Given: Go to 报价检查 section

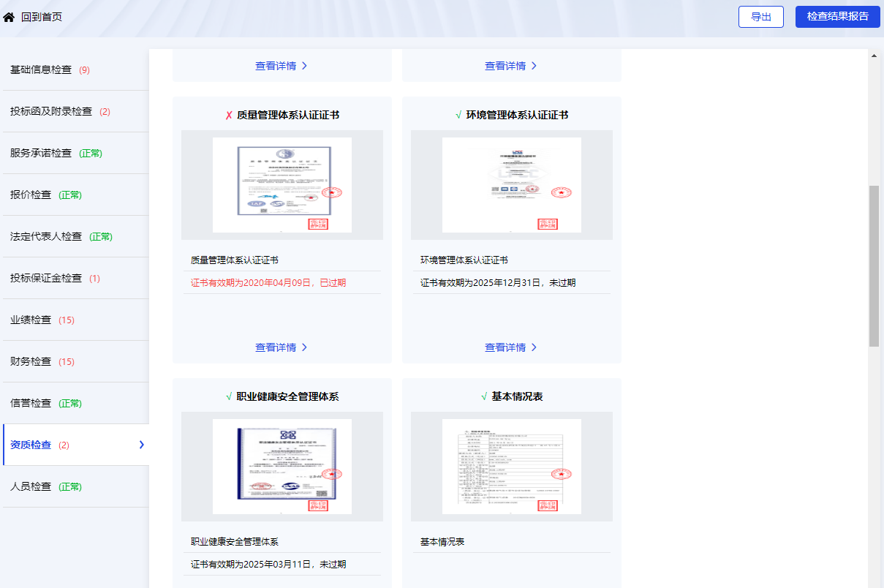Looking at the screenshot, I should tap(75, 195).
